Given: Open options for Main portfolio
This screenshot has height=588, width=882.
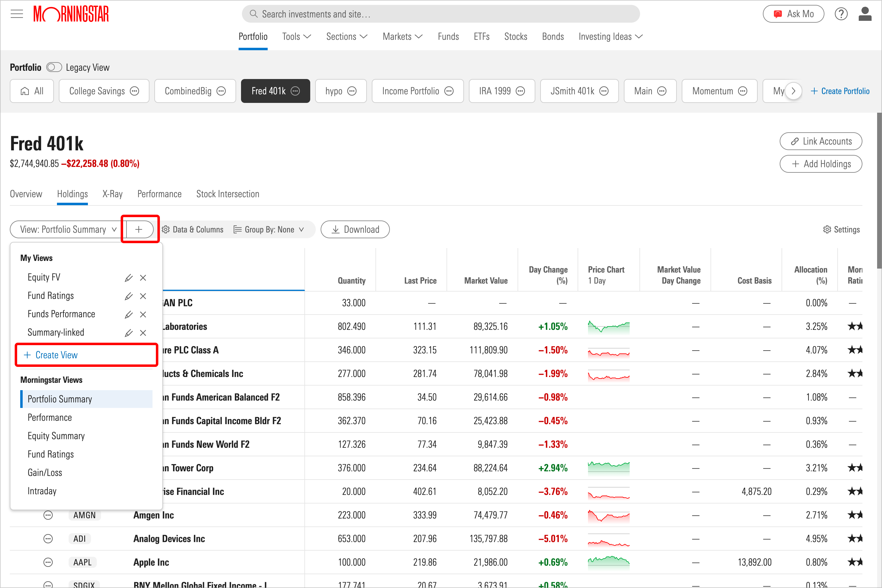Looking at the screenshot, I should (662, 91).
